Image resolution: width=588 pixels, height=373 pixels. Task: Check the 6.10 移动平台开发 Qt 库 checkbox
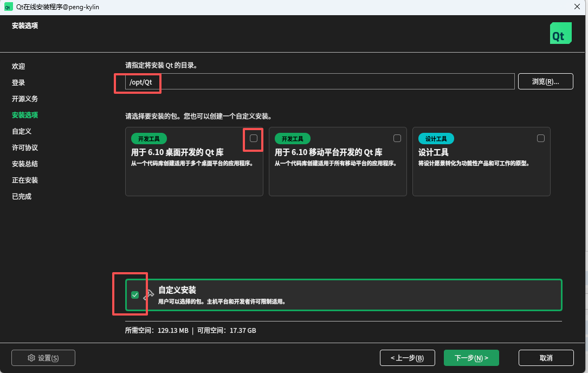pyautogui.click(x=397, y=138)
